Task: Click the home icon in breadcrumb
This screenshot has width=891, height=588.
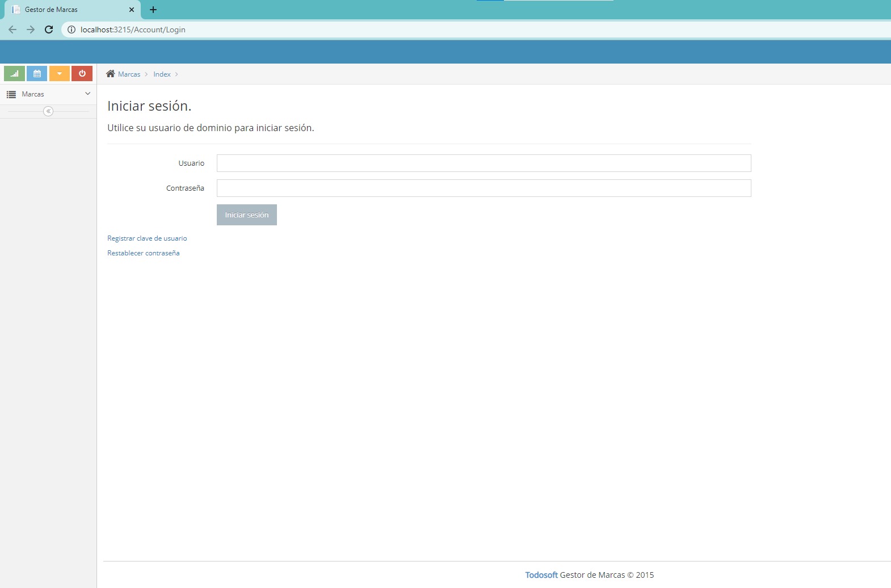Action: 111,74
